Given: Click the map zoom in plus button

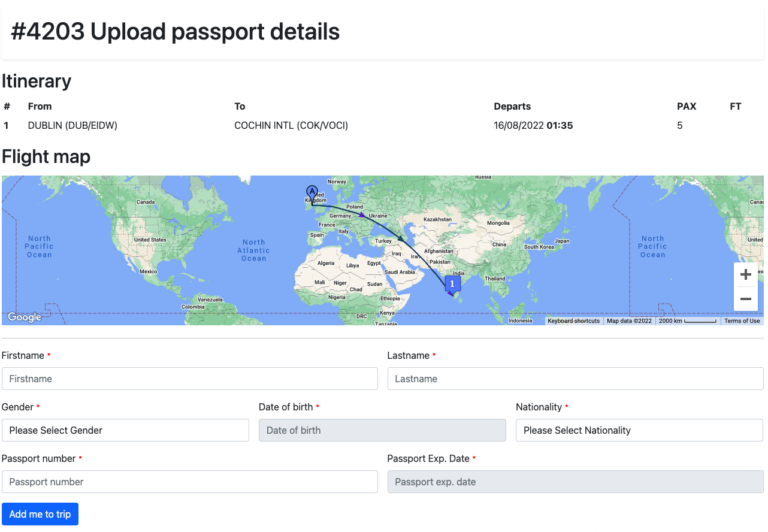Looking at the screenshot, I should pyautogui.click(x=745, y=275).
